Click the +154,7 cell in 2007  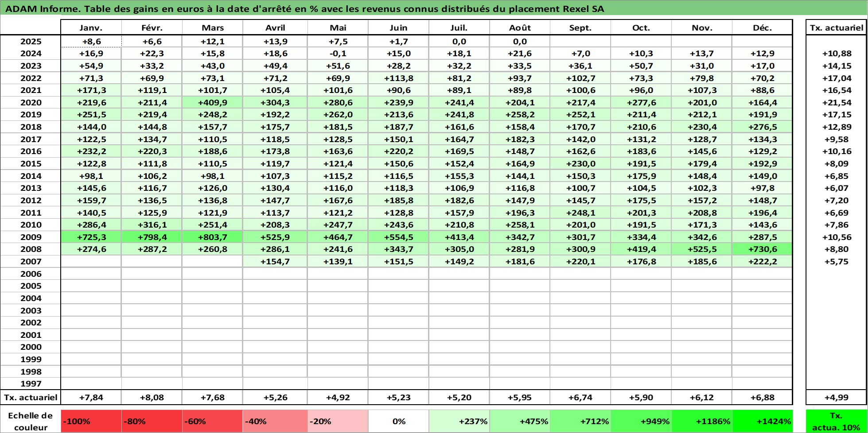pyautogui.click(x=275, y=261)
